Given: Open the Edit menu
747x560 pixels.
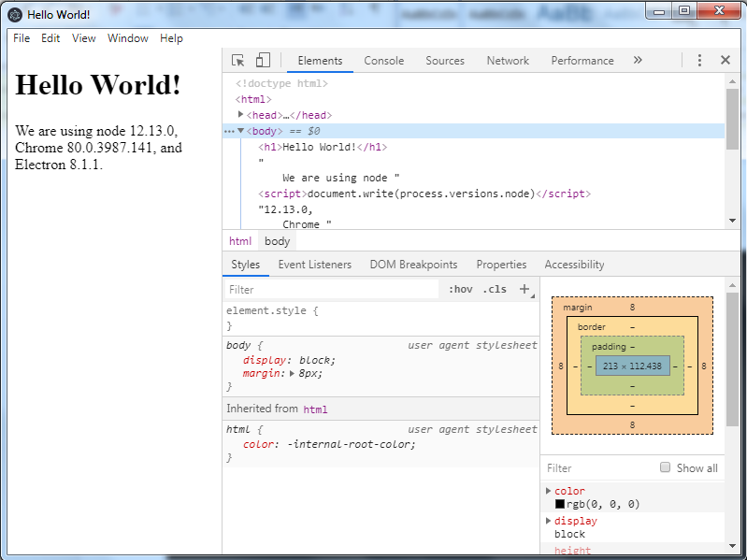Looking at the screenshot, I should (x=50, y=38).
